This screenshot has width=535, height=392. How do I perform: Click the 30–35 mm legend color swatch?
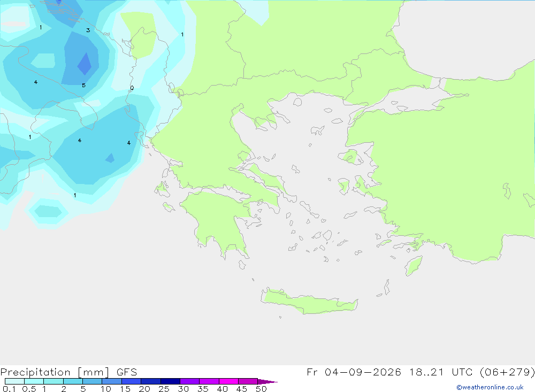[190, 381]
